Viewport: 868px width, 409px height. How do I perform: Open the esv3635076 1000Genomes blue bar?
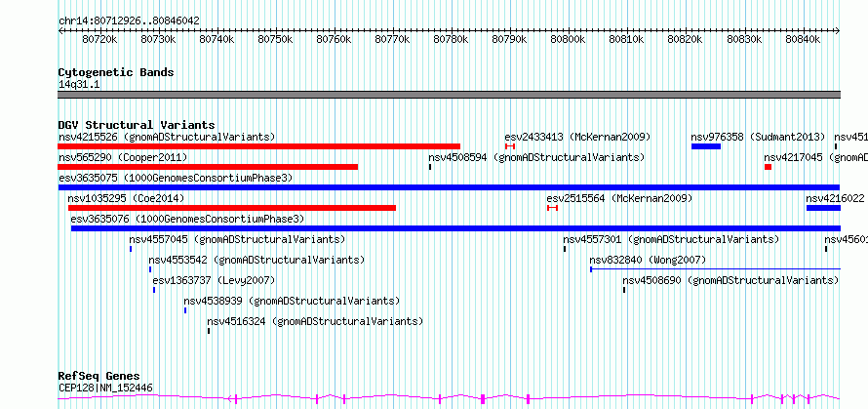456,228
